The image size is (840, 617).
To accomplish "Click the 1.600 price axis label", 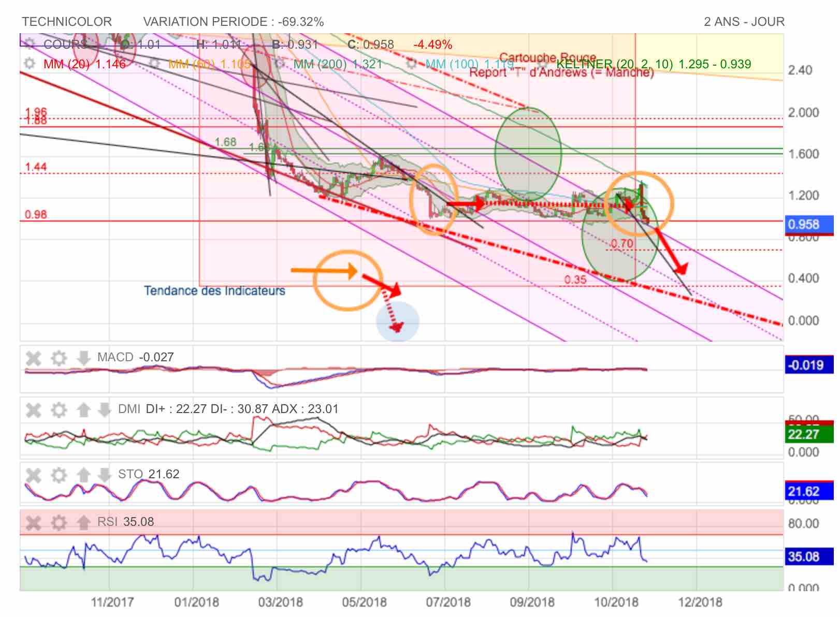I will [803, 154].
